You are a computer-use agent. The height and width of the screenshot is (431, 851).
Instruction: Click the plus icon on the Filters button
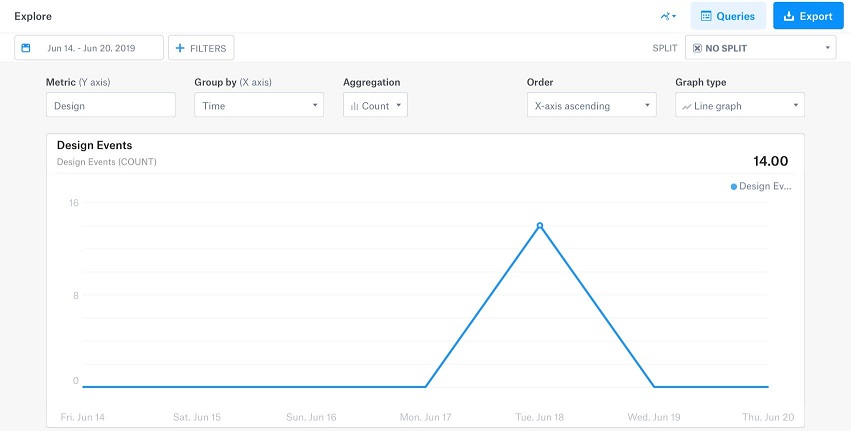pos(180,47)
